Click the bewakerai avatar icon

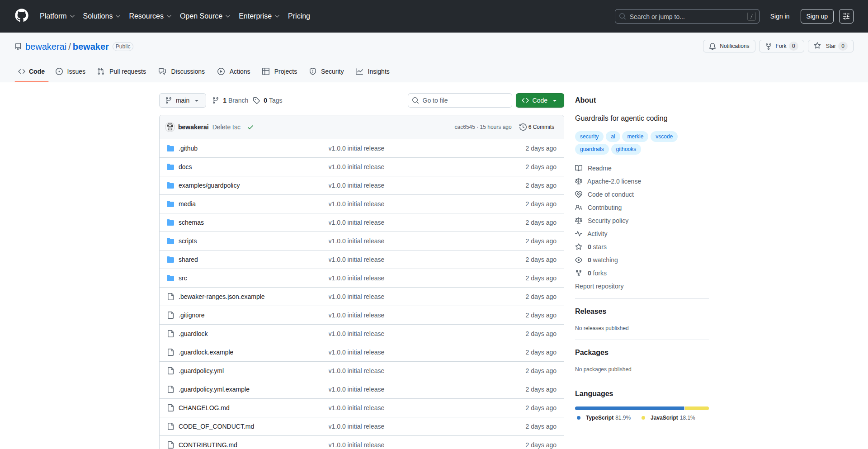tap(170, 127)
